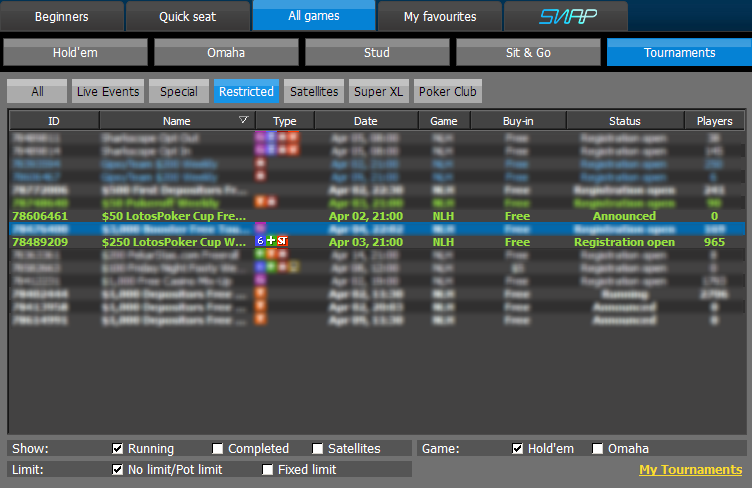Screen dimensions: 752x488
Task: Click the 0 players cell for tournament 78606461
Action: tap(714, 216)
